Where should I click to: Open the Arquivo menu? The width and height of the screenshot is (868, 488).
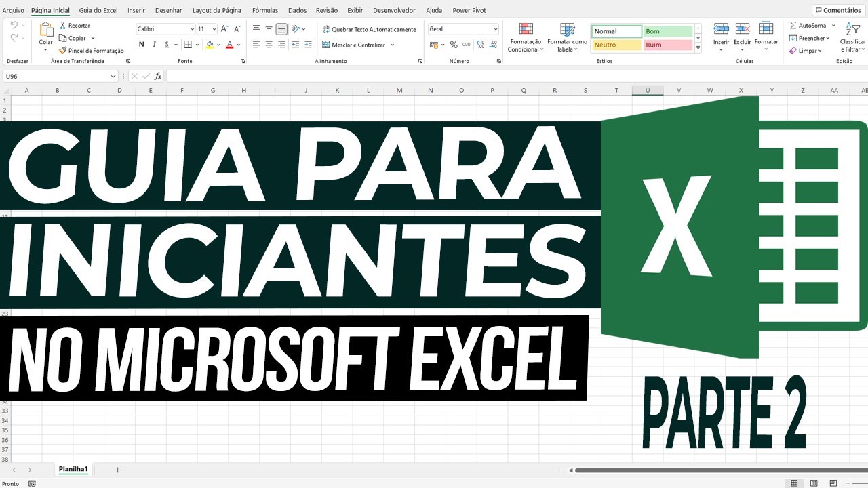14,11
